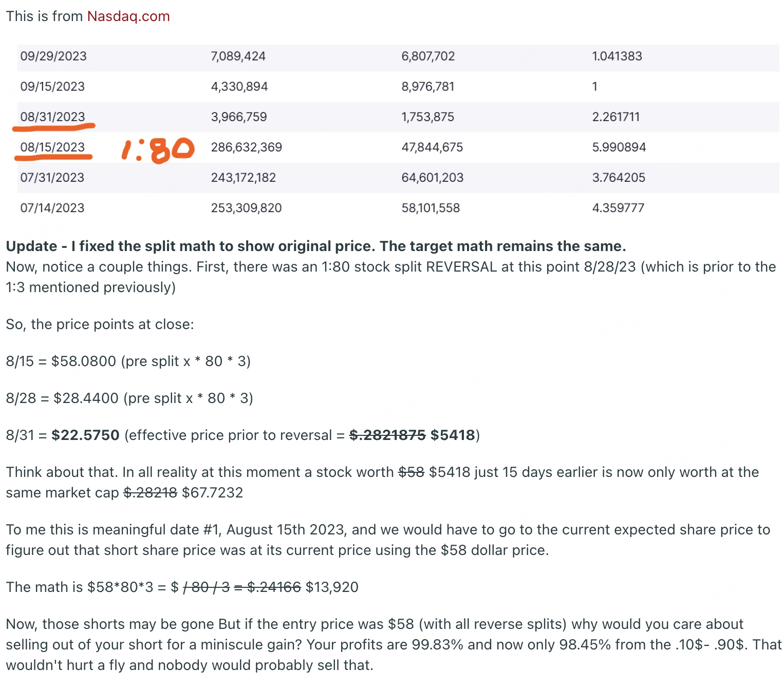This screenshot has height=690, width=784.
Task: Click the 7,089,424 table value
Action: 238,56
